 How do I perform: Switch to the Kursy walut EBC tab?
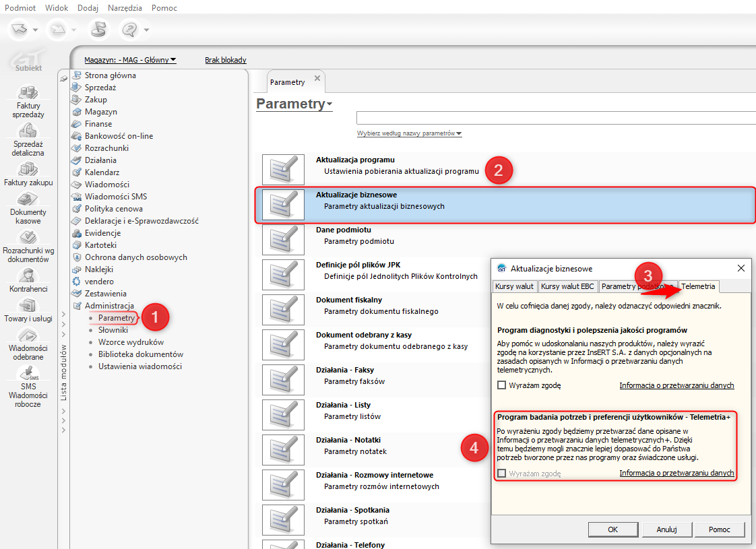click(x=567, y=286)
